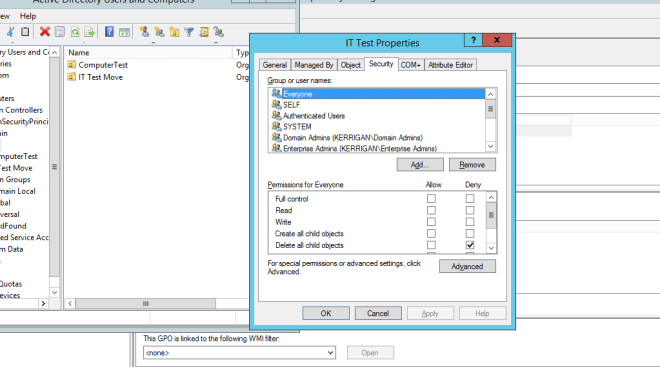Create new organizational unit with toolbar icon
The image size is (660, 367).
(x=174, y=32)
